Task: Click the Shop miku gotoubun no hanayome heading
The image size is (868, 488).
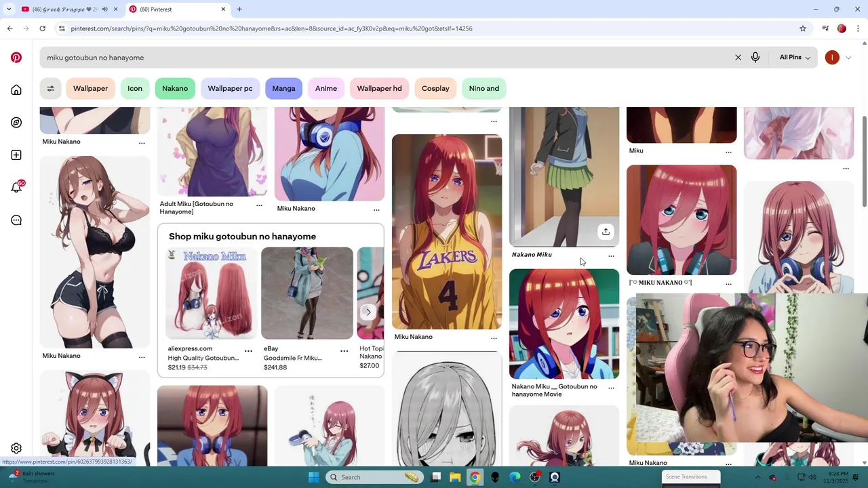Action: 242,237
